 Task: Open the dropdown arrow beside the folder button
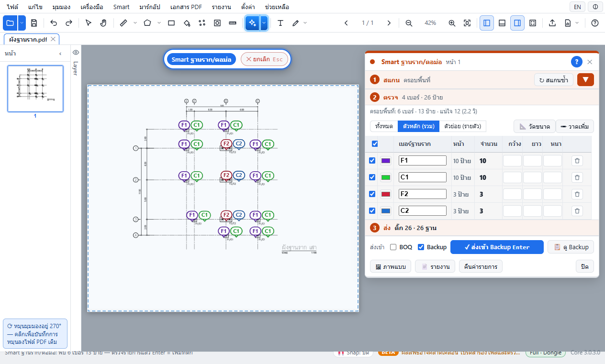(x=22, y=23)
